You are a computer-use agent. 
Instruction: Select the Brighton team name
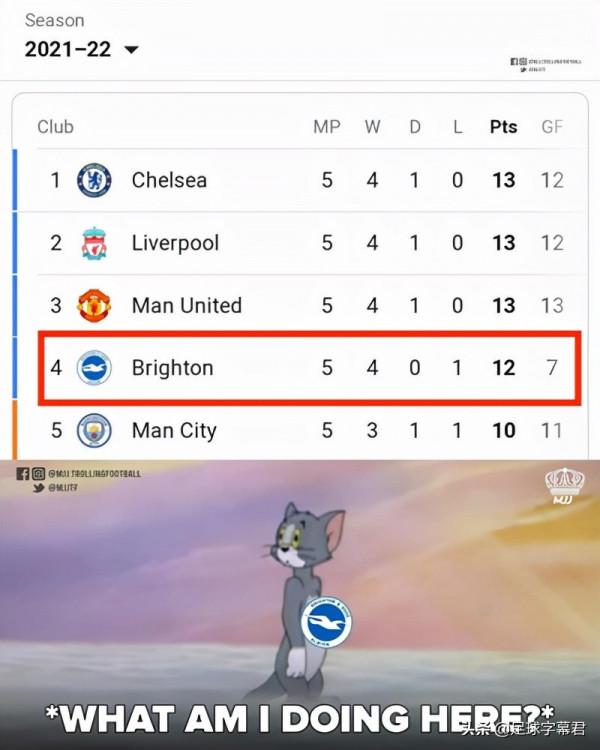click(172, 368)
